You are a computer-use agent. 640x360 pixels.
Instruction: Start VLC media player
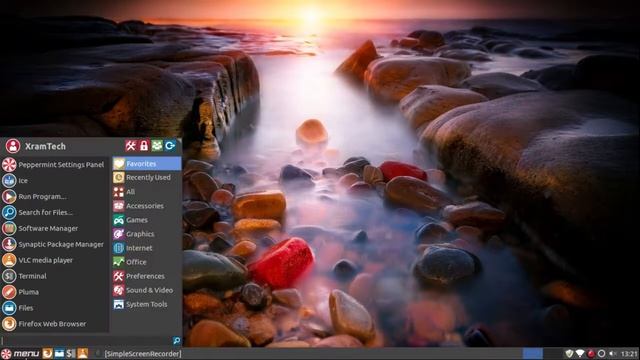click(54, 260)
